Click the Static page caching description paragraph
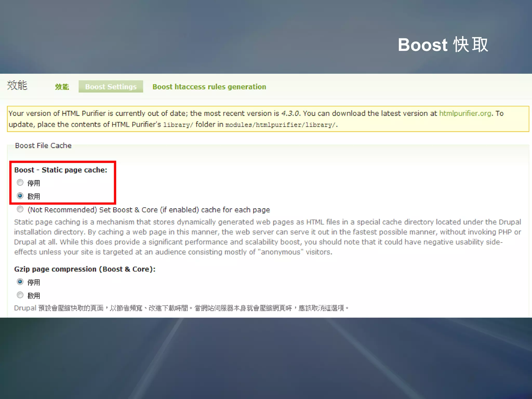This screenshot has height=399, width=532. click(268, 237)
